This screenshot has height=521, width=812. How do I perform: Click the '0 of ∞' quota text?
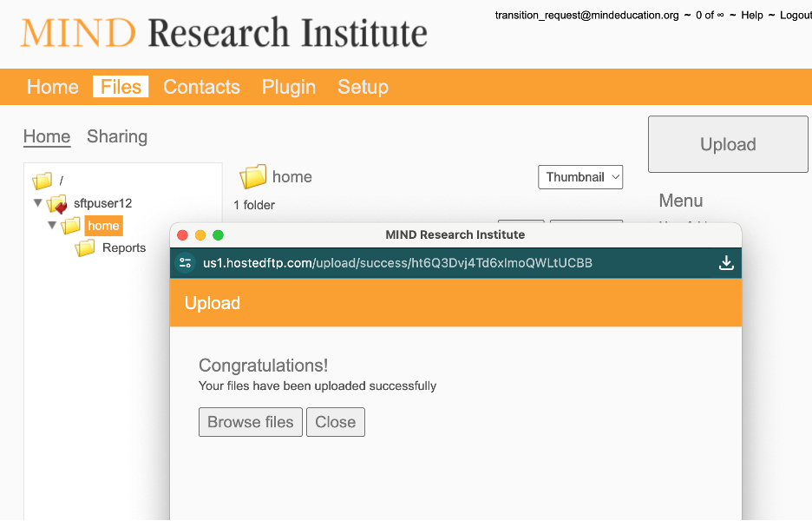[x=710, y=15]
